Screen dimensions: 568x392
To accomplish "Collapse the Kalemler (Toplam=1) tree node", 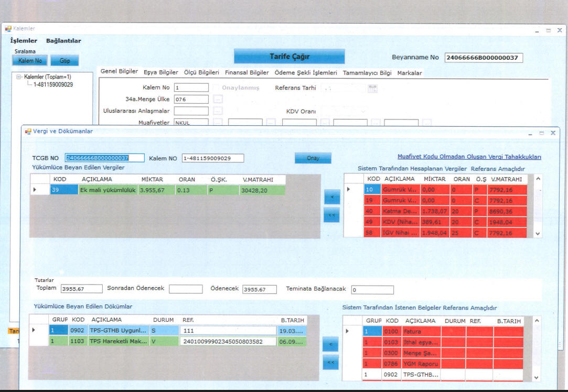I will tap(19, 77).
